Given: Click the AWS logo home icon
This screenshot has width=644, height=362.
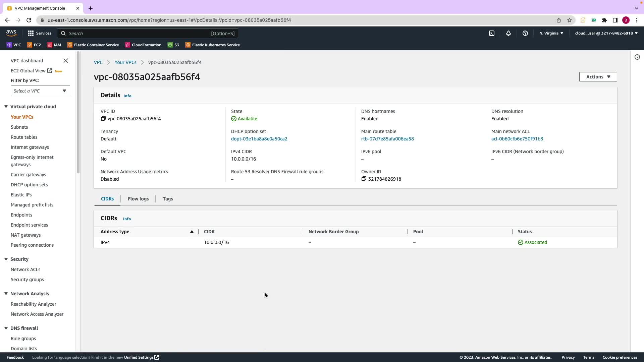Looking at the screenshot, I should pyautogui.click(x=11, y=33).
